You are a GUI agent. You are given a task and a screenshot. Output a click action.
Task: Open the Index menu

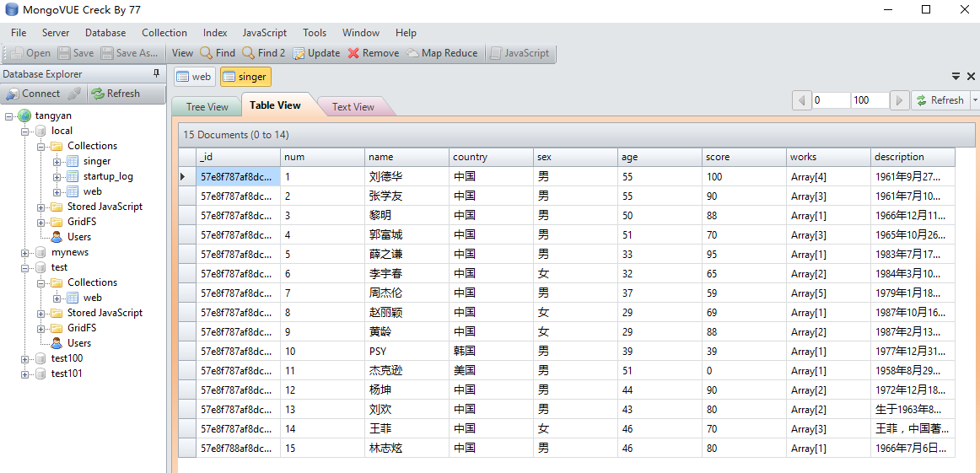coord(215,33)
